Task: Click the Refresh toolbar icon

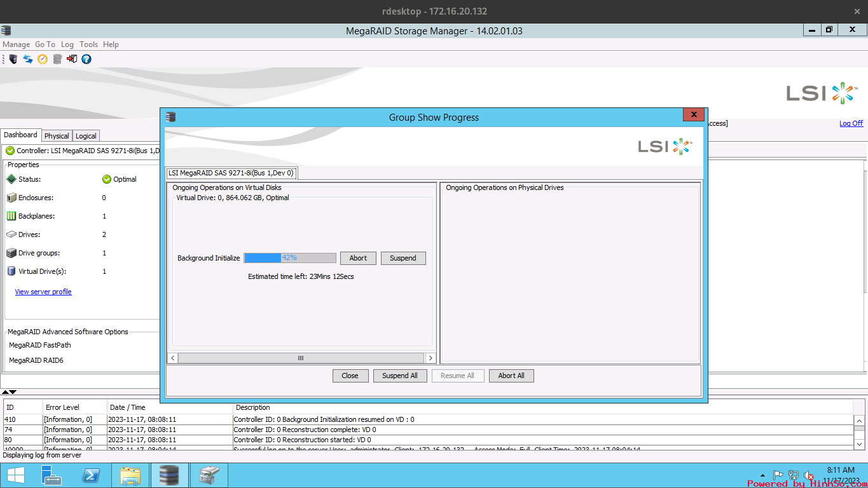Action: pos(28,59)
